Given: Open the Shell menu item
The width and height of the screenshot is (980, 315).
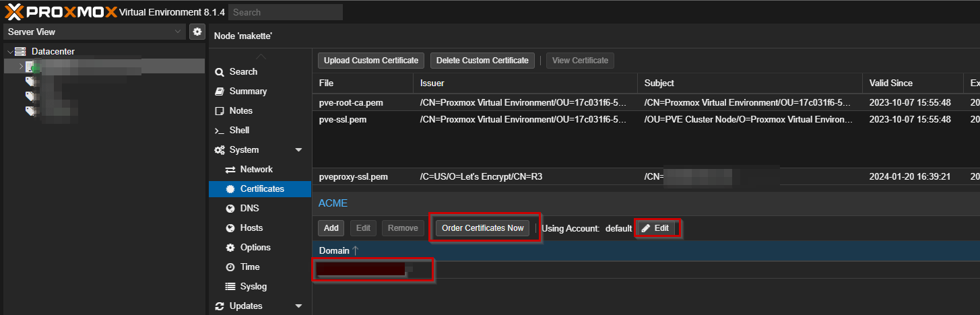Looking at the screenshot, I should (x=260, y=130).
